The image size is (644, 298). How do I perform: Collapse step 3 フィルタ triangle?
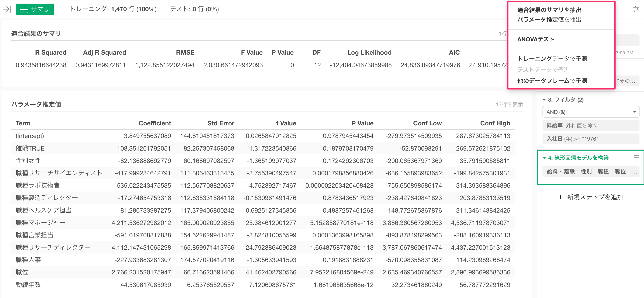[544, 100]
